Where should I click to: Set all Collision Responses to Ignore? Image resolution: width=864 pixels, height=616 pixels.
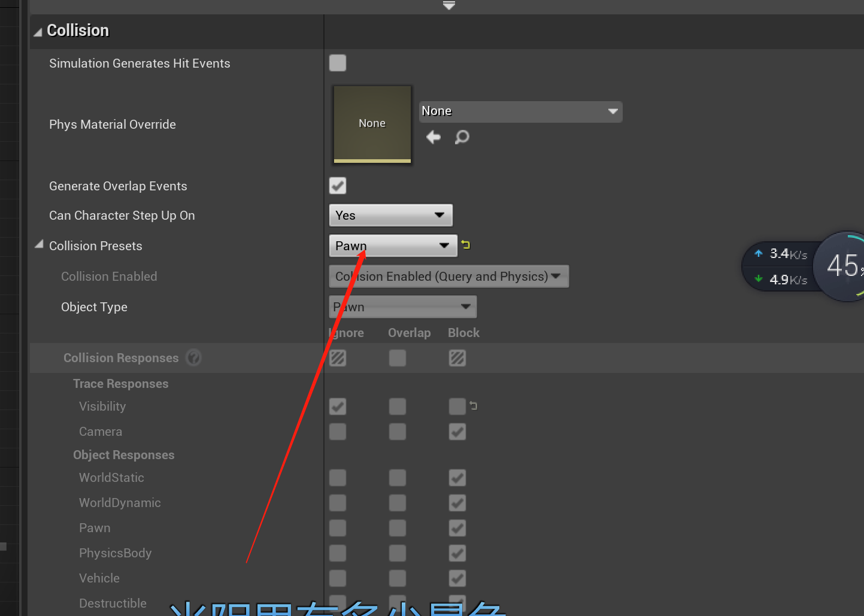point(338,358)
